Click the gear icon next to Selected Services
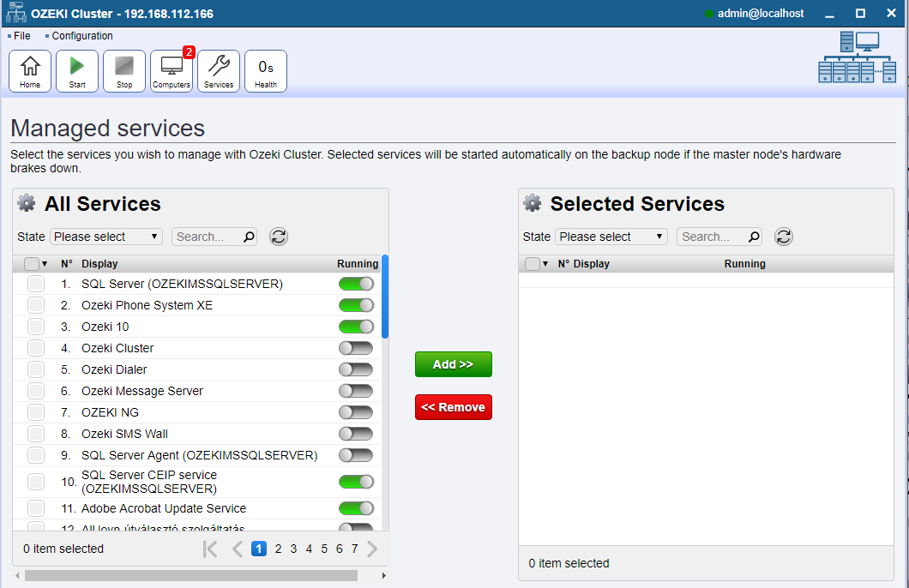This screenshot has width=909, height=588. pyautogui.click(x=533, y=203)
